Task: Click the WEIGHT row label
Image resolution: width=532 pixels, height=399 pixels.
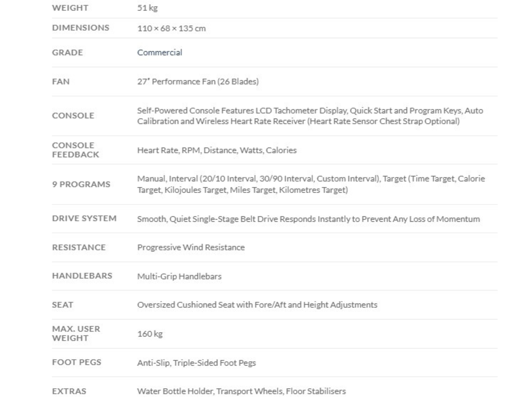Action: (x=70, y=8)
